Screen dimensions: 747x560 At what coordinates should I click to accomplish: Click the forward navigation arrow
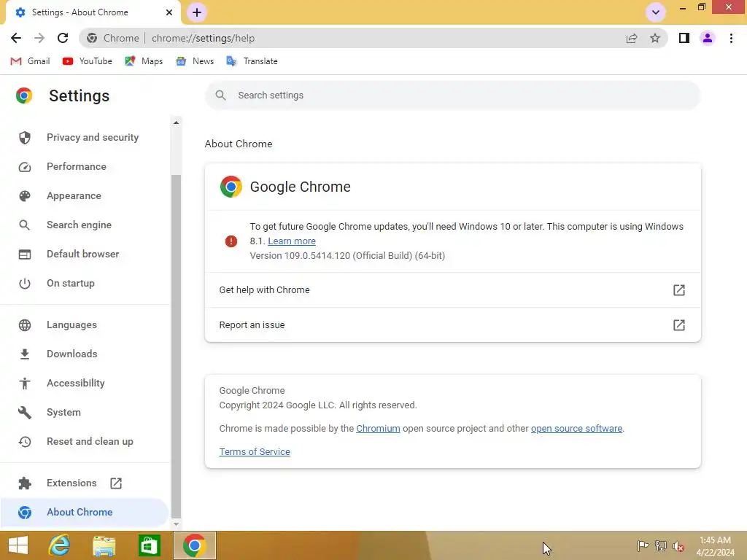(39, 38)
